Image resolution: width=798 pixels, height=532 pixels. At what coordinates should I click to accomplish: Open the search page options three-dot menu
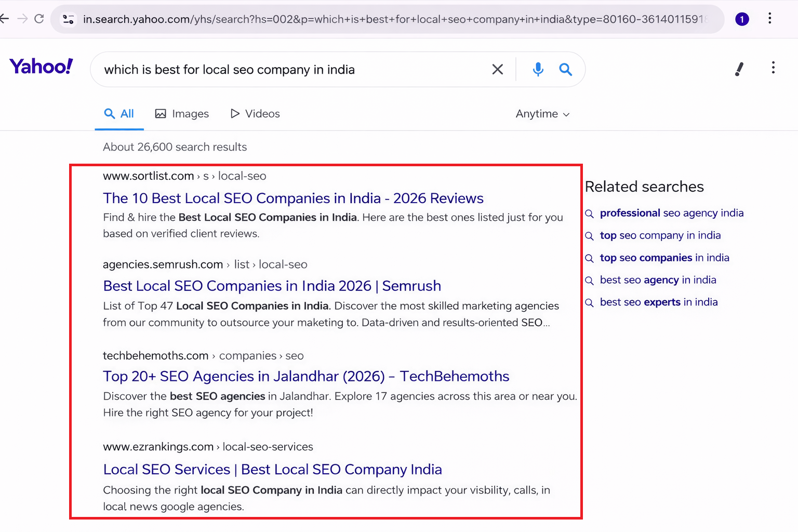774,68
